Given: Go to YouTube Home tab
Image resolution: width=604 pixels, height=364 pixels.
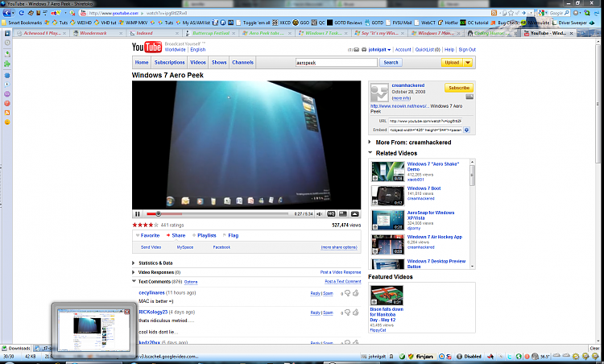Looking at the screenshot, I should click(x=142, y=62).
